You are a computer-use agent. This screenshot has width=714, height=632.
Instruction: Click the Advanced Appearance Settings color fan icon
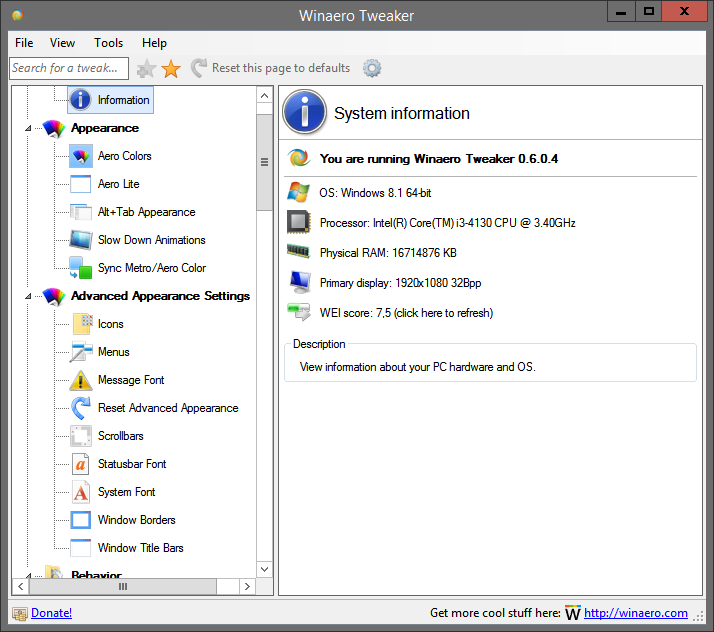54,296
